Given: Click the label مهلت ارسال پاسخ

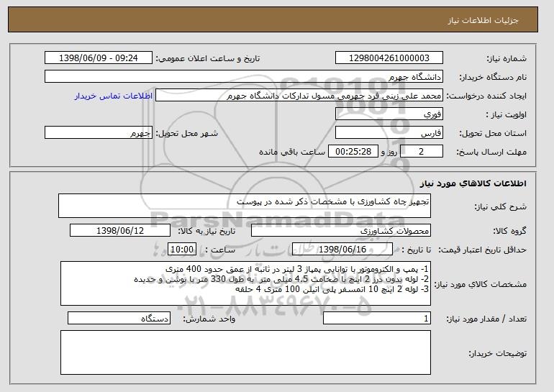Looking at the screenshot, I should point(491,152).
